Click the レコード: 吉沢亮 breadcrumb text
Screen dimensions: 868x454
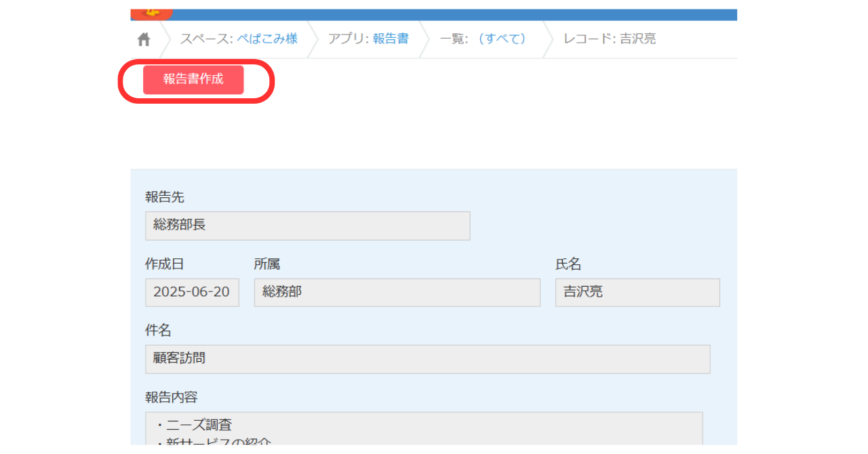[610, 39]
